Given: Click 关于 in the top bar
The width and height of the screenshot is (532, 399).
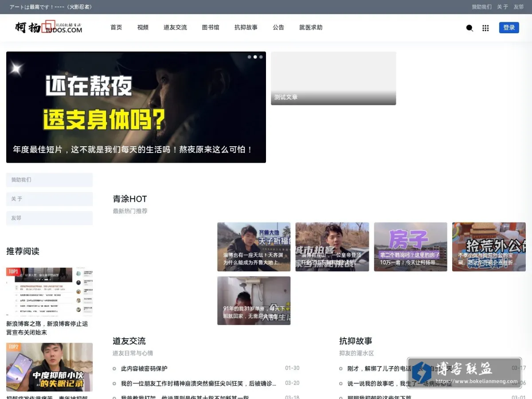Looking at the screenshot, I should tap(502, 7).
